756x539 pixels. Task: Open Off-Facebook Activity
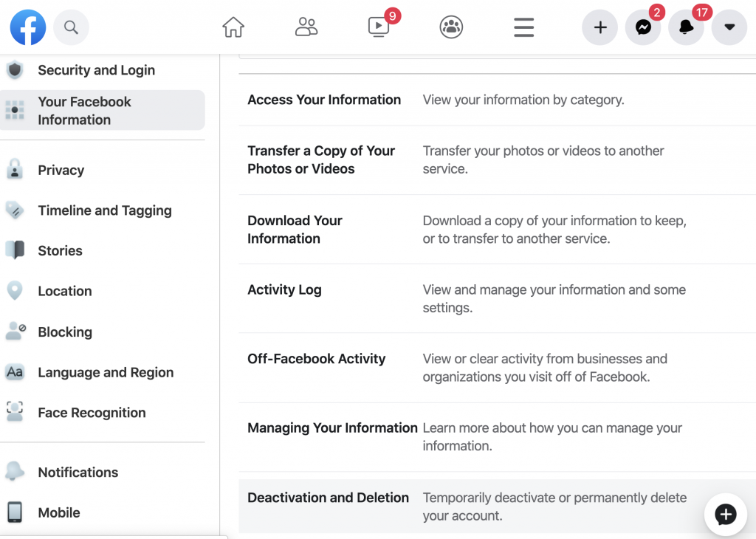pos(316,359)
